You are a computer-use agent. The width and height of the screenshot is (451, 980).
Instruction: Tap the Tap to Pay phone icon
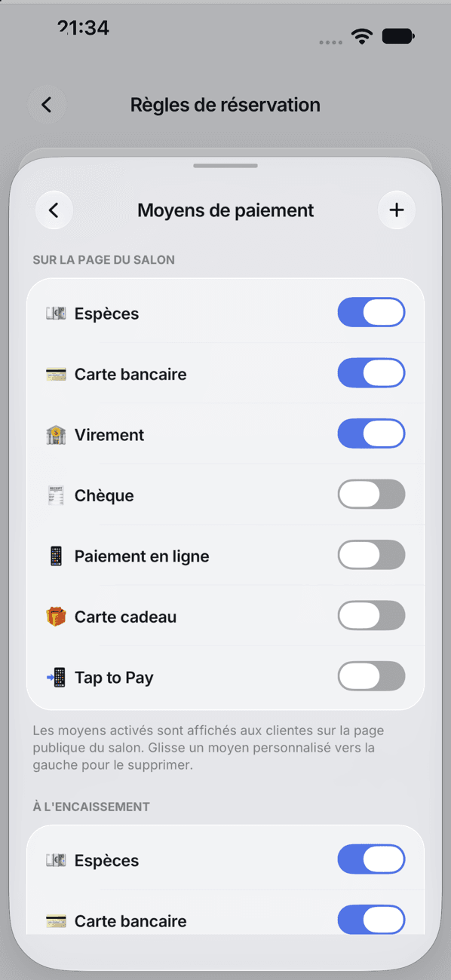point(56,678)
